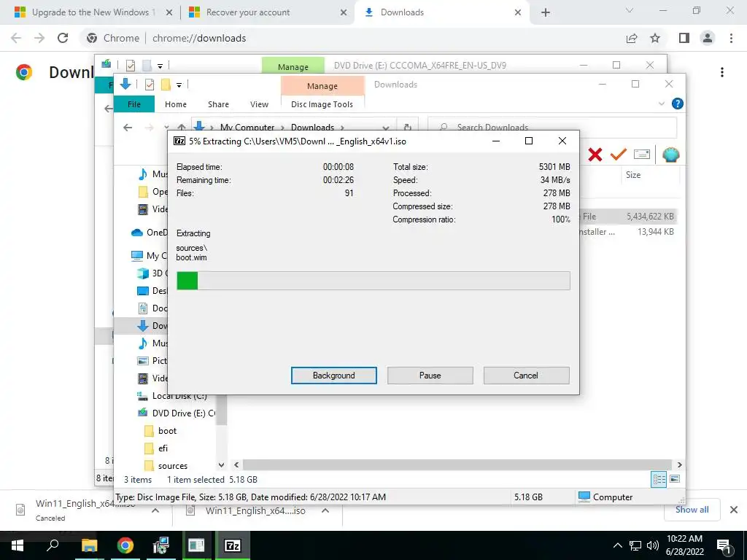Expand the Explorer ribbon chevron
This screenshot has height=560, width=747.
tap(661, 104)
